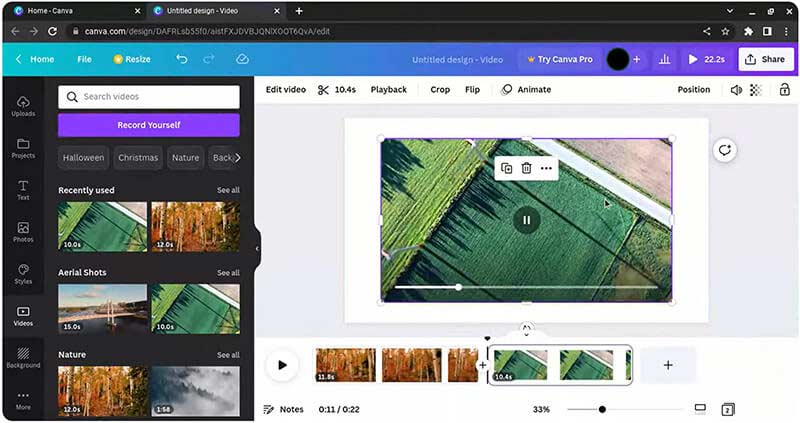Screen dimensions: 800x423
Task: Adjust the zoom slider handle
Action: tap(602, 409)
